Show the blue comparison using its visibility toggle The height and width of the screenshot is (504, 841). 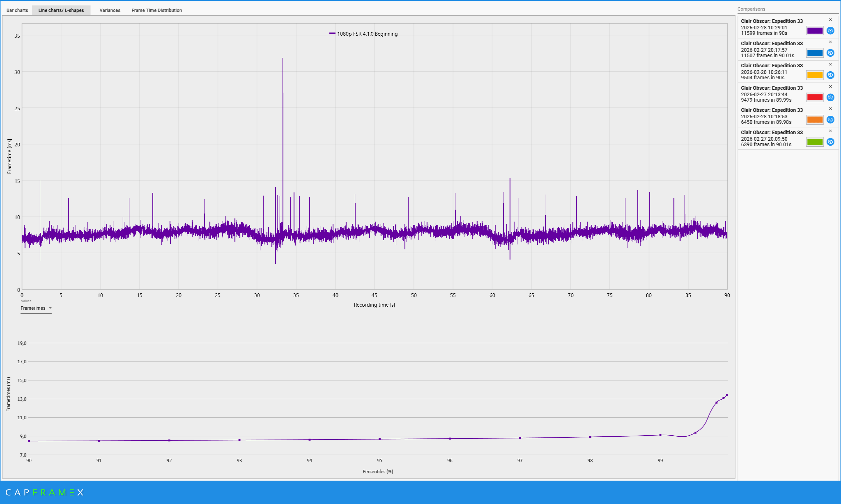click(831, 53)
